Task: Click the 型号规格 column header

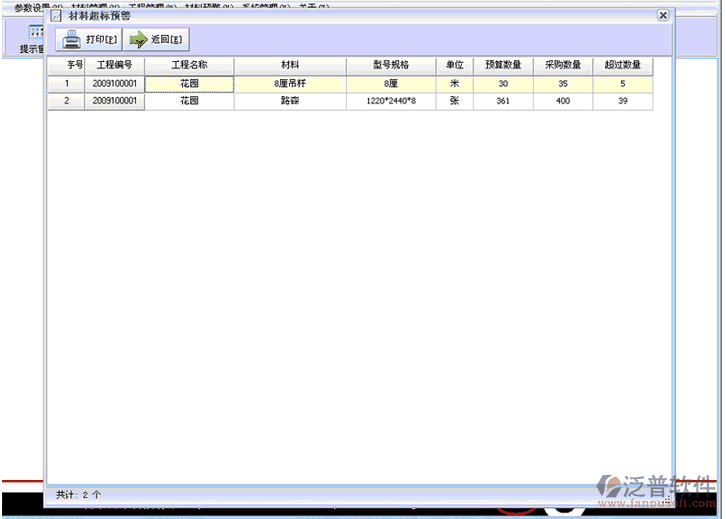Action: tap(391, 66)
